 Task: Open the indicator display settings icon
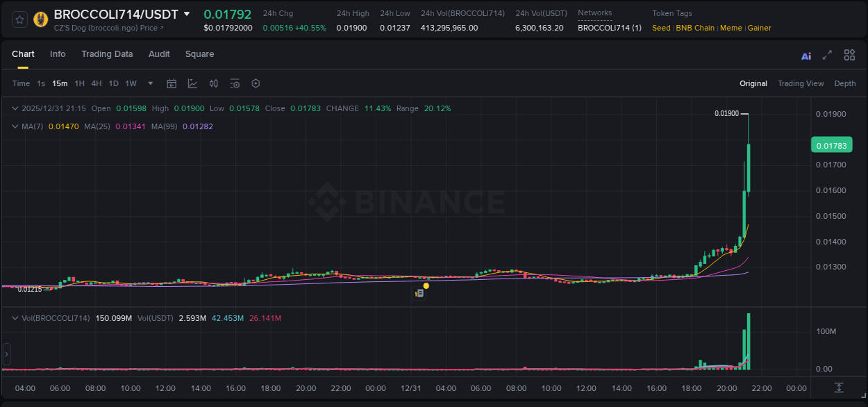[x=235, y=83]
